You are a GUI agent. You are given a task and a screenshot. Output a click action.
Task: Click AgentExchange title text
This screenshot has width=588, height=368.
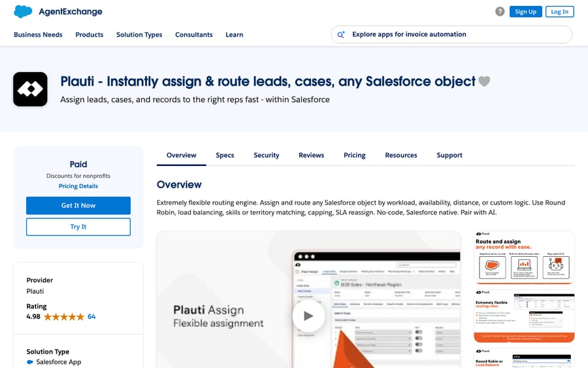(71, 12)
